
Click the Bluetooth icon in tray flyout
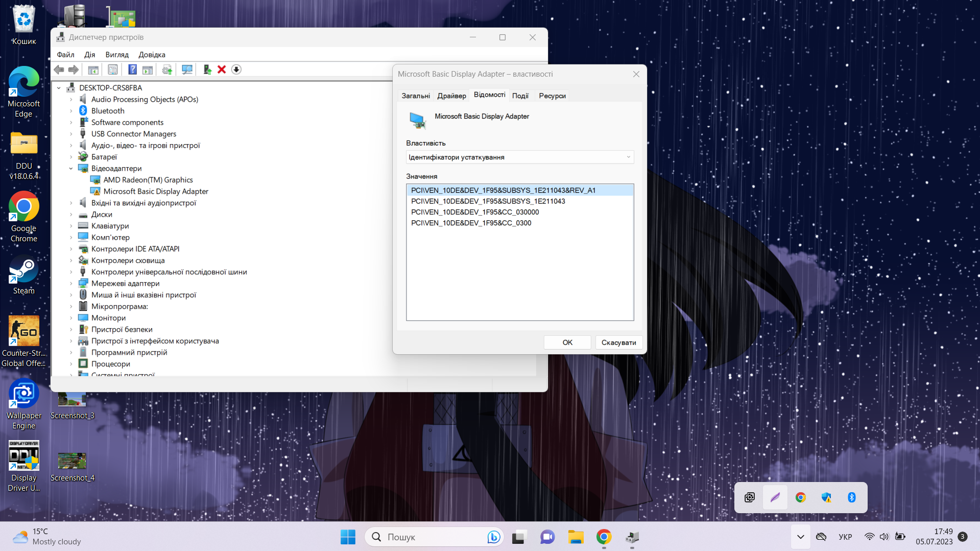851,497
